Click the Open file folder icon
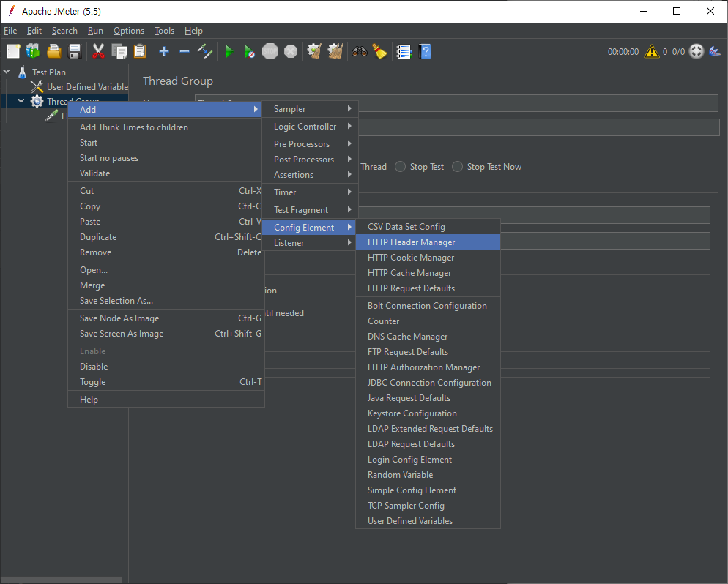Viewport: 728px width, 584px height. [x=54, y=51]
